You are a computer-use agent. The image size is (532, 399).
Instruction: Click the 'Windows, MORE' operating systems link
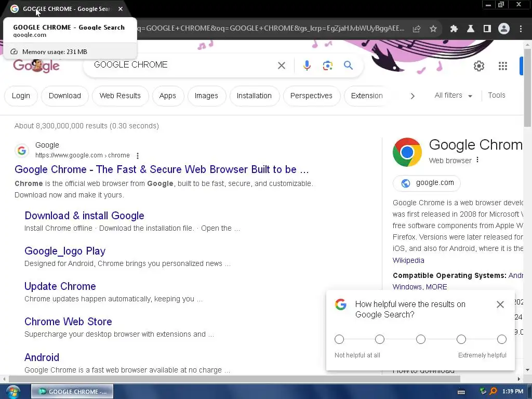420,287
